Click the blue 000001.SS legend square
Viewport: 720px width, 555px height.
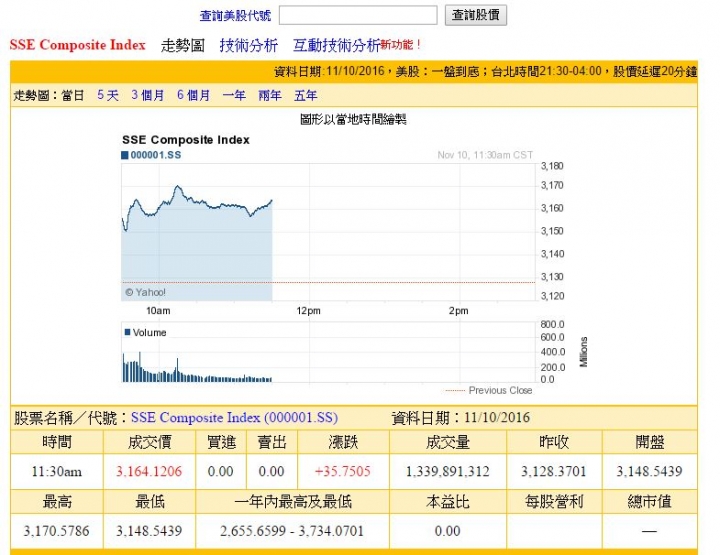(x=124, y=155)
